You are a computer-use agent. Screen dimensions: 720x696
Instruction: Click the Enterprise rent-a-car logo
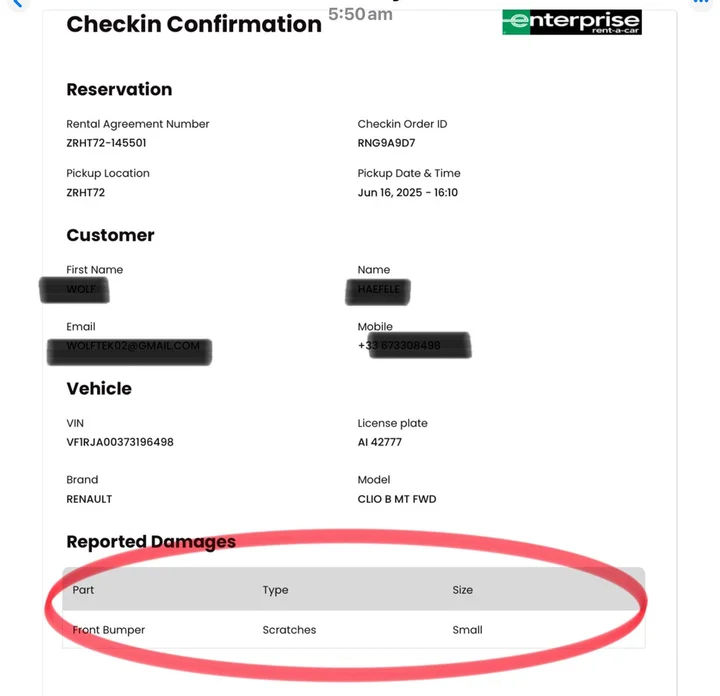571,22
